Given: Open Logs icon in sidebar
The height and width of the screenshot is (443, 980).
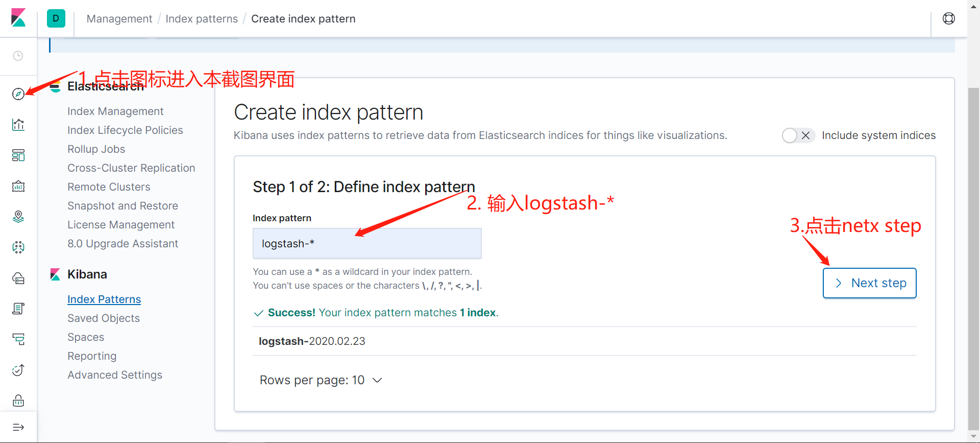Looking at the screenshot, I should 18,309.
